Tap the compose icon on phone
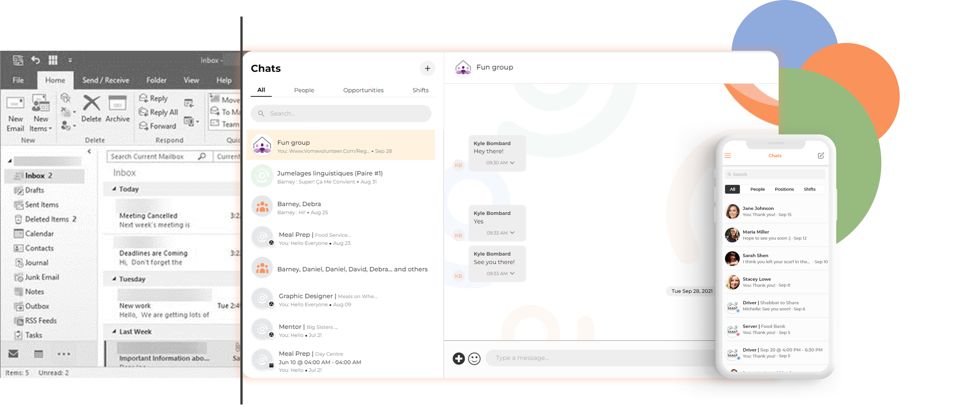This screenshot has width=980, height=417. [821, 155]
